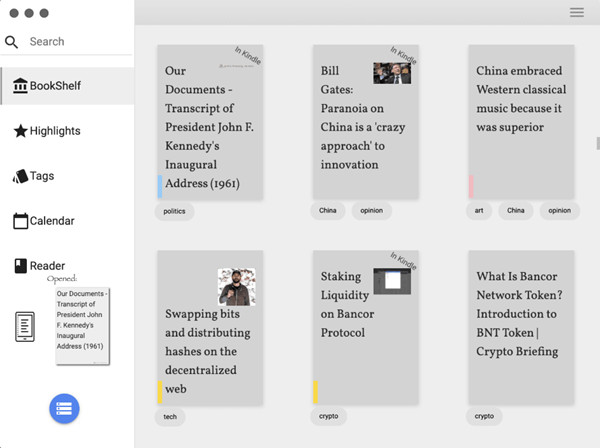This screenshot has width=600, height=448.
Task: Click the e-reader device icon
Action: point(25,327)
